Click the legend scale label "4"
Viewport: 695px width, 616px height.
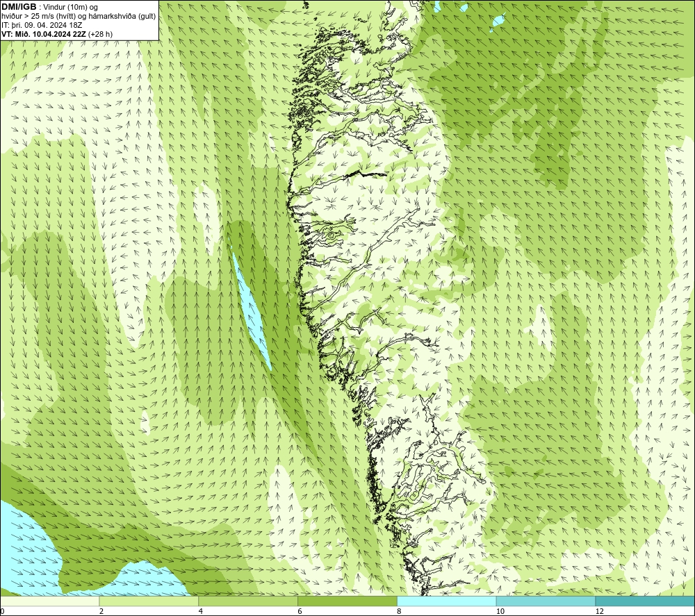point(201,611)
